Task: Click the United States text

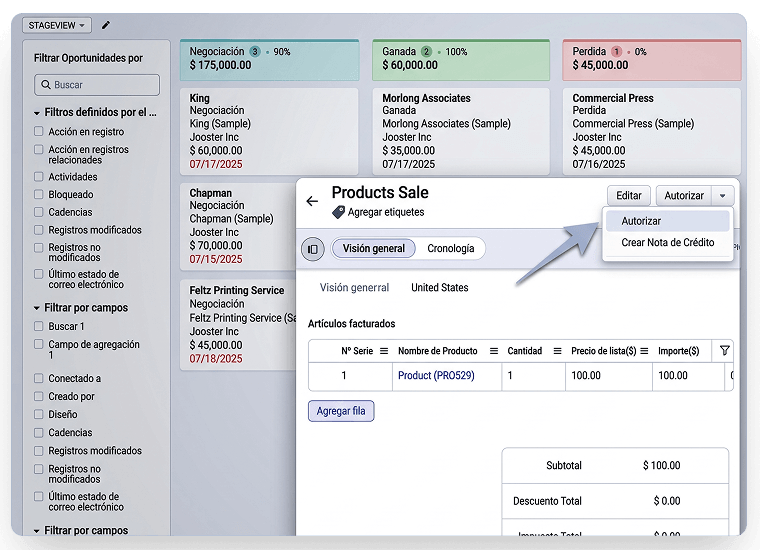Action: pos(440,287)
